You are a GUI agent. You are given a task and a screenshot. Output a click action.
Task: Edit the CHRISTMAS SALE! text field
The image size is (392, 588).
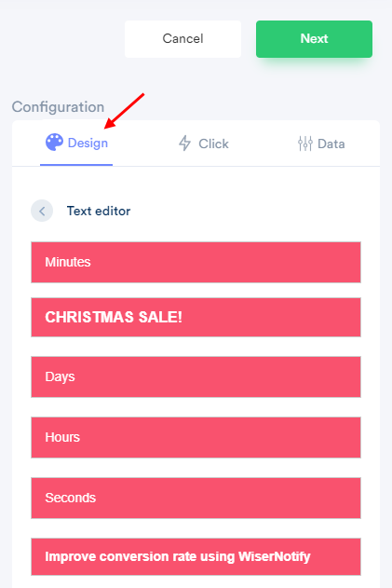pyautogui.click(x=196, y=317)
